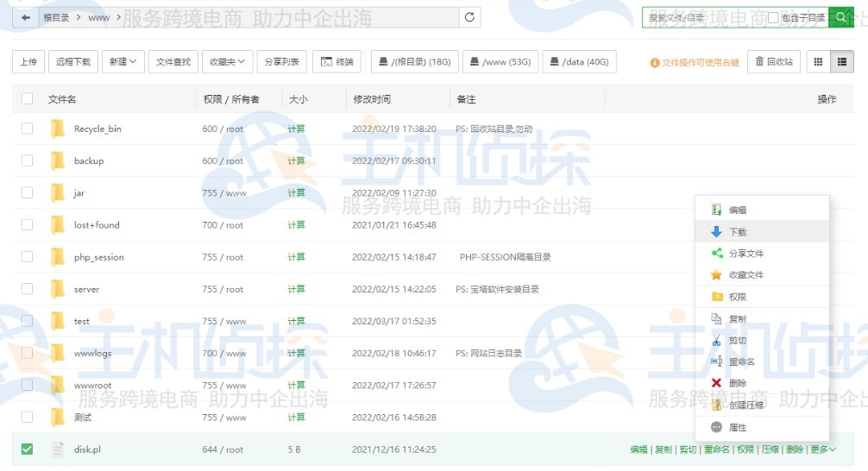The height and width of the screenshot is (471, 868).
Task: Sort by the 大小 column header
Action: 299,99
